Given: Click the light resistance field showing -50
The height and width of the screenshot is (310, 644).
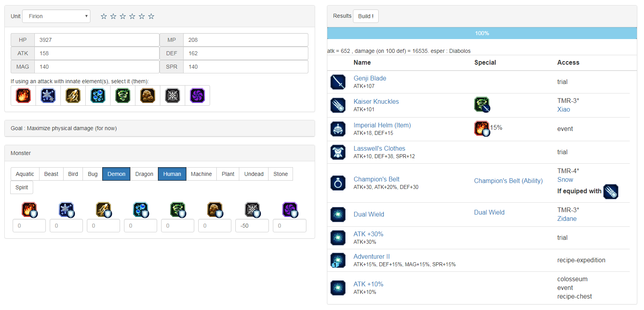Looking at the screenshot, I should (252, 226).
